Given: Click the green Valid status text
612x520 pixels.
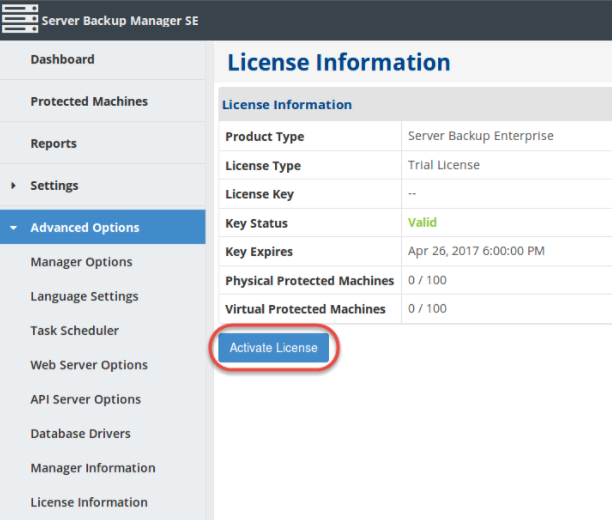Looking at the screenshot, I should 422,223.
